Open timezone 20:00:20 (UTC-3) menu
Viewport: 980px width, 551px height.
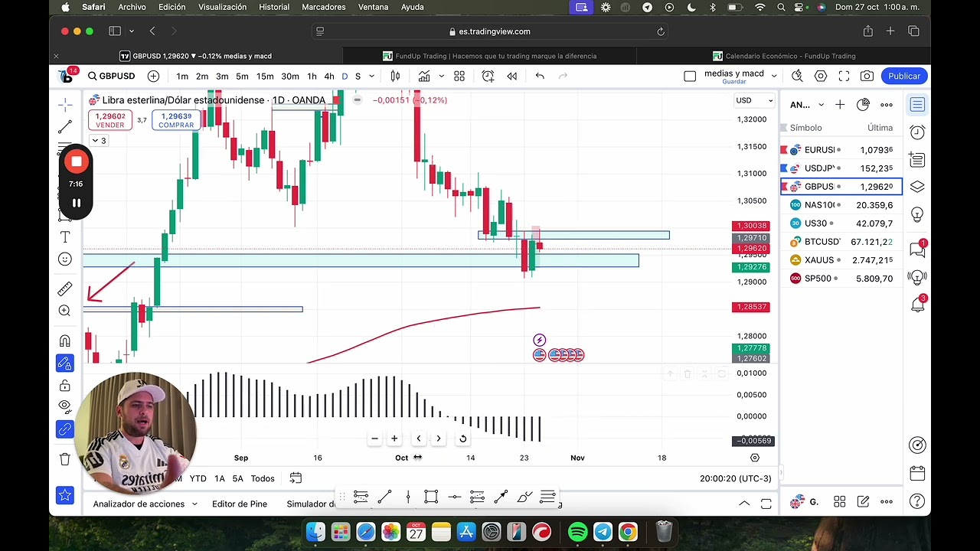735,478
